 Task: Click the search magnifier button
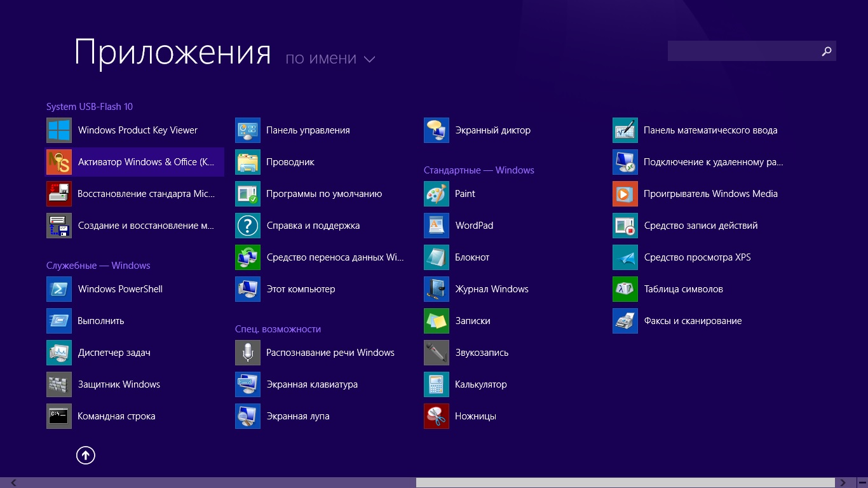tap(827, 51)
